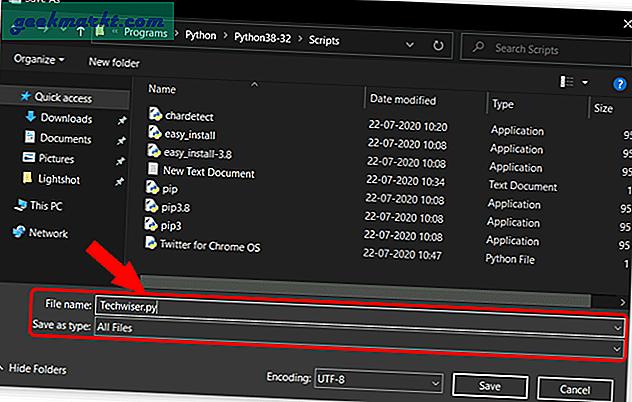
Task: Click New folder in the toolbar
Action: [114, 61]
